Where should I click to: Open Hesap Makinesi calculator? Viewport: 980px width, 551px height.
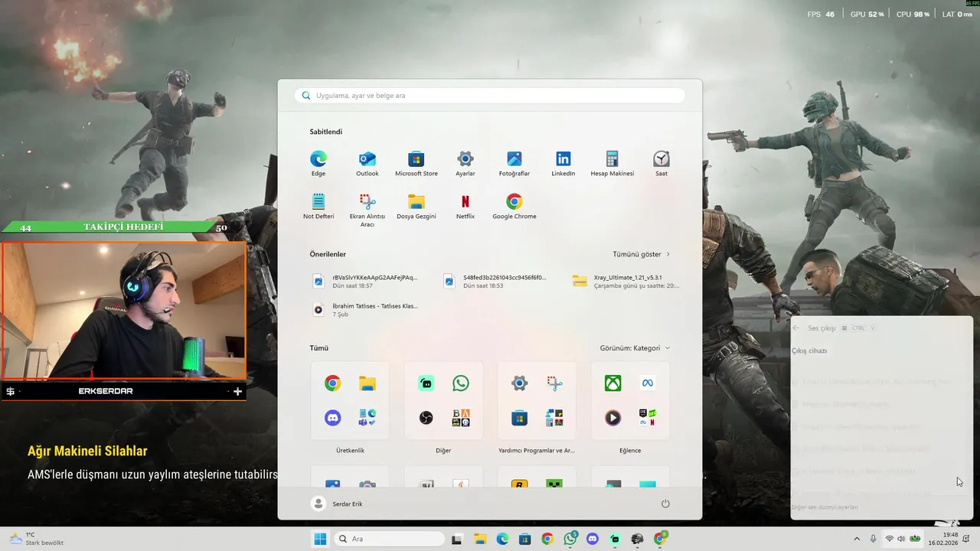(612, 164)
